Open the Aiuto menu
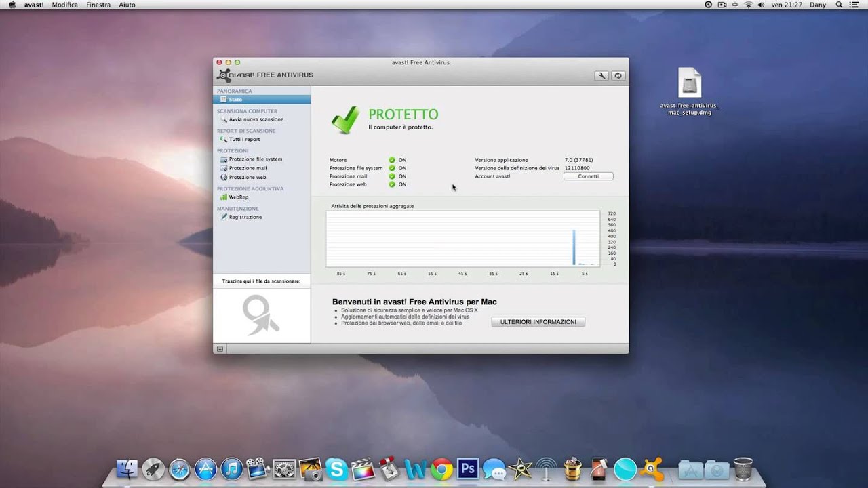 (127, 5)
